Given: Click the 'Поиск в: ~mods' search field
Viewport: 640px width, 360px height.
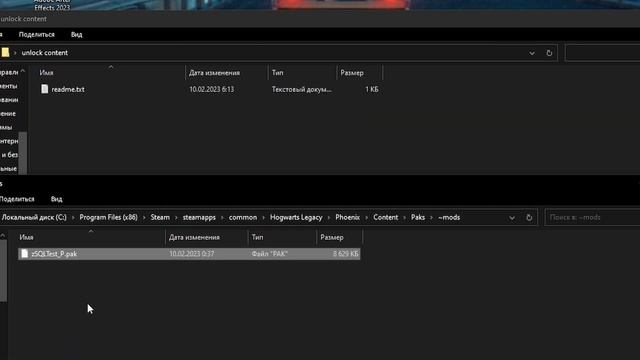Looking at the screenshot, I should (593, 218).
